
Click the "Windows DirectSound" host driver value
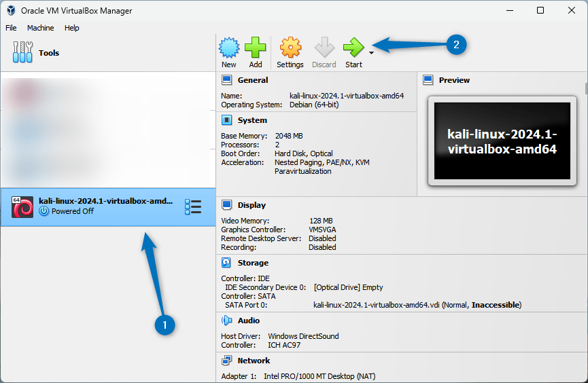pyautogui.click(x=303, y=337)
